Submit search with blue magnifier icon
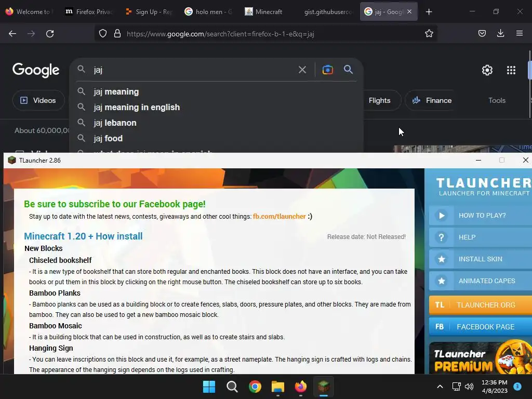The image size is (532, 399). (x=348, y=70)
